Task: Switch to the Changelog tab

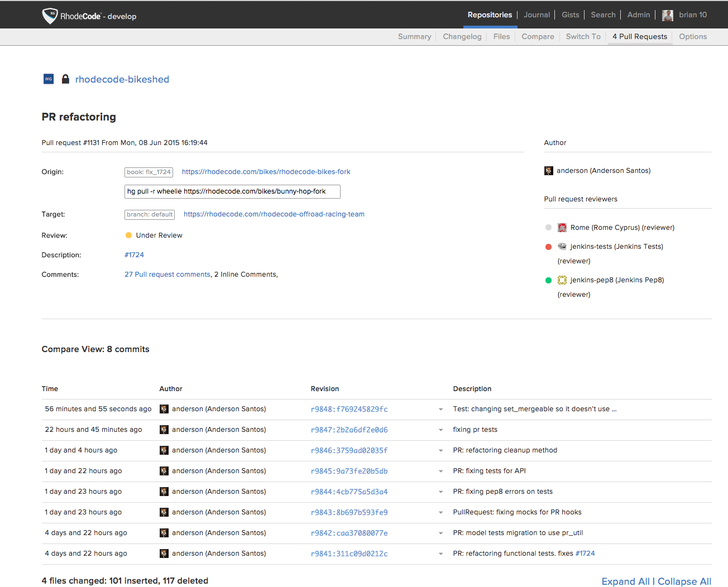Action: coord(462,36)
